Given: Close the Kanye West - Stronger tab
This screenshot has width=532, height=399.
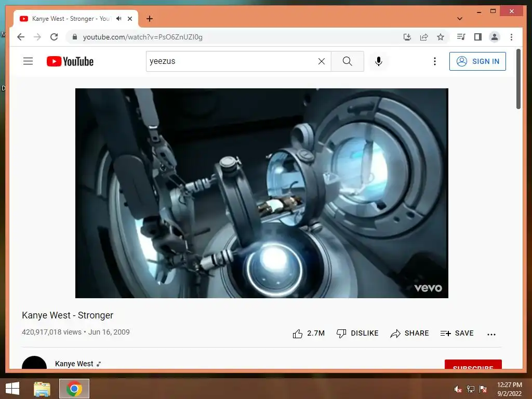Looking at the screenshot, I should (130, 19).
